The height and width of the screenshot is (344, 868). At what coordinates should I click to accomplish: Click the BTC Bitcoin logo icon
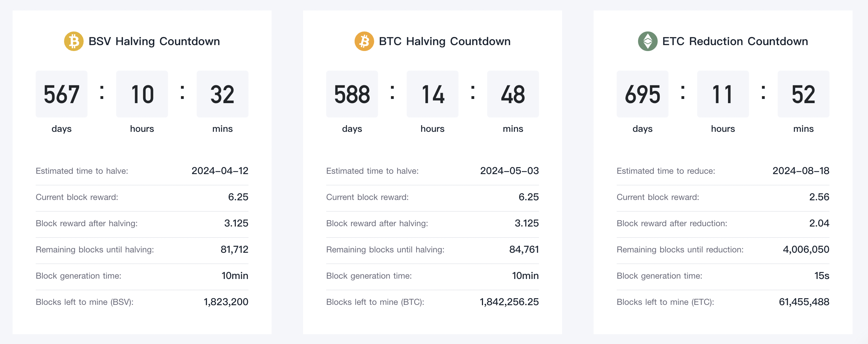tap(364, 41)
